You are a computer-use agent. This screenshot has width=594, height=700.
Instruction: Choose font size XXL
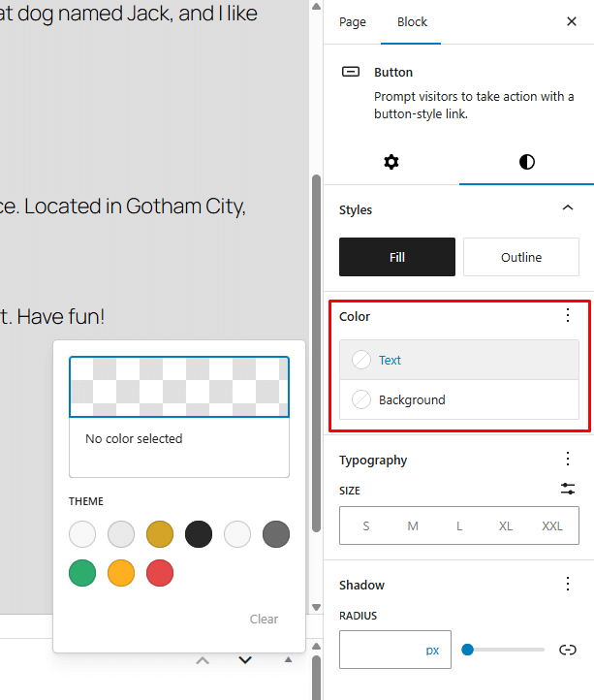(552, 525)
